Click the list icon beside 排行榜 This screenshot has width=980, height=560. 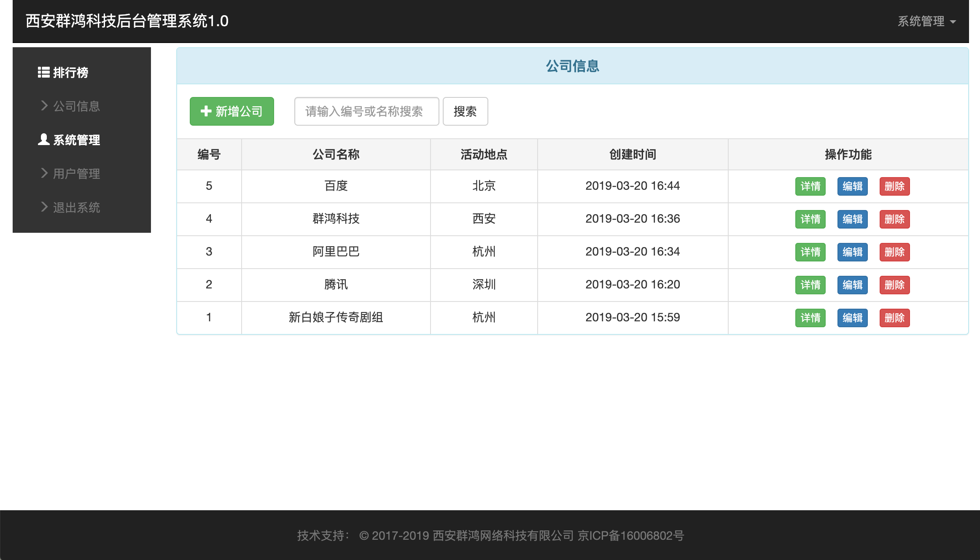[x=43, y=73]
